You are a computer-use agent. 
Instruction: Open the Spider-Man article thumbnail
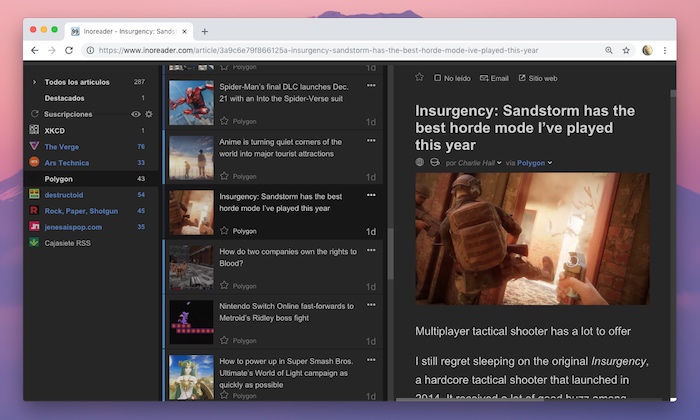click(191, 103)
